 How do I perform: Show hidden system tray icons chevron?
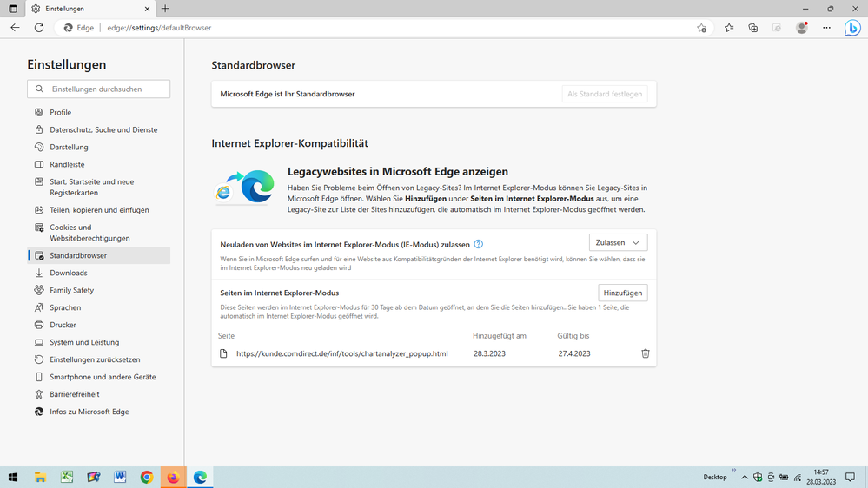click(x=745, y=477)
